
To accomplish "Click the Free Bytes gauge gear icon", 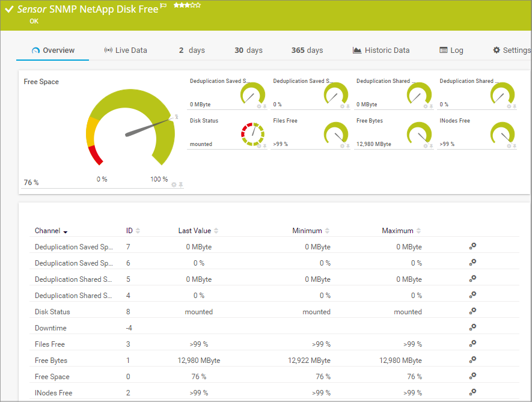I will point(426,146).
